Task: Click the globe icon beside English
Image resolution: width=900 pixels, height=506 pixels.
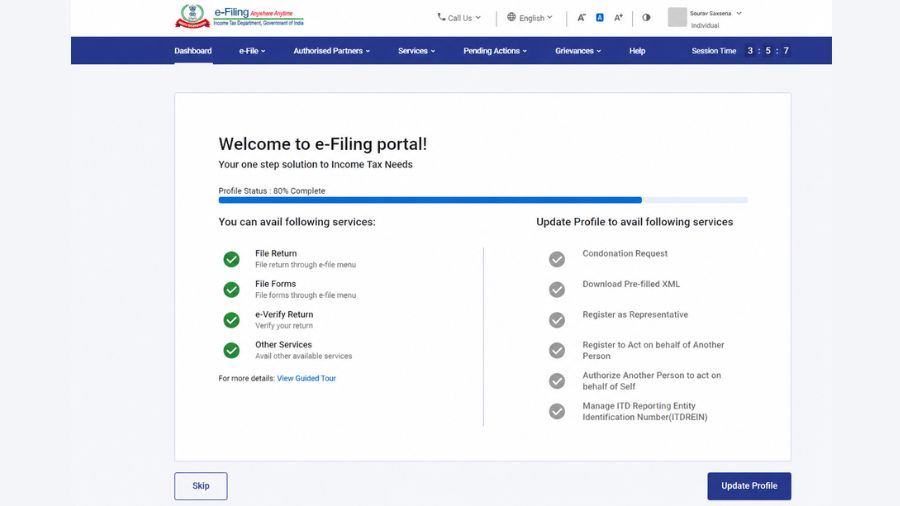Action: coord(511,17)
